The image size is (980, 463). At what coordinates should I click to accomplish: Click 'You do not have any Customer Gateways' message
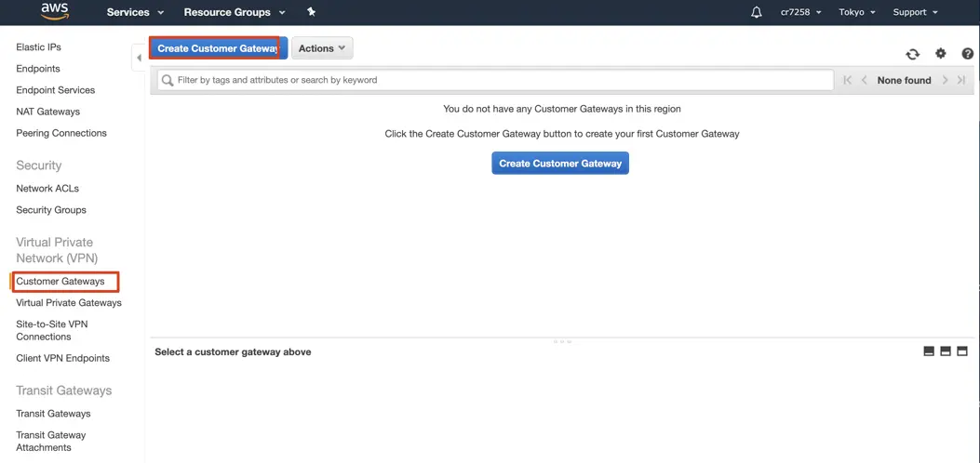click(562, 109)
